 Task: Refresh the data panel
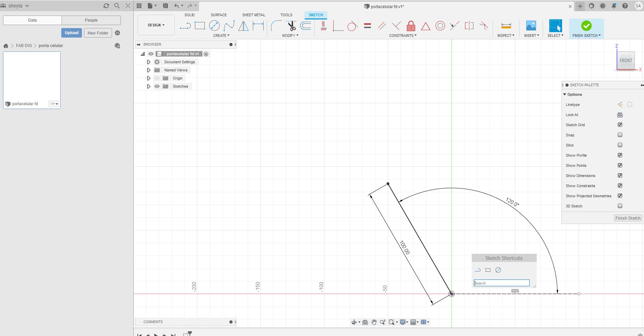pos(106,6)
